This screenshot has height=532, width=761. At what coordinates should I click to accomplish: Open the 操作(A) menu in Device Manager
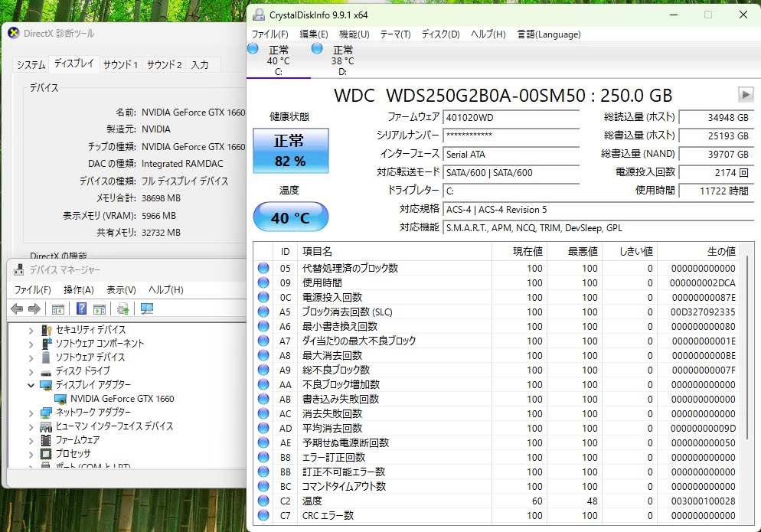[x=79, y=290]
